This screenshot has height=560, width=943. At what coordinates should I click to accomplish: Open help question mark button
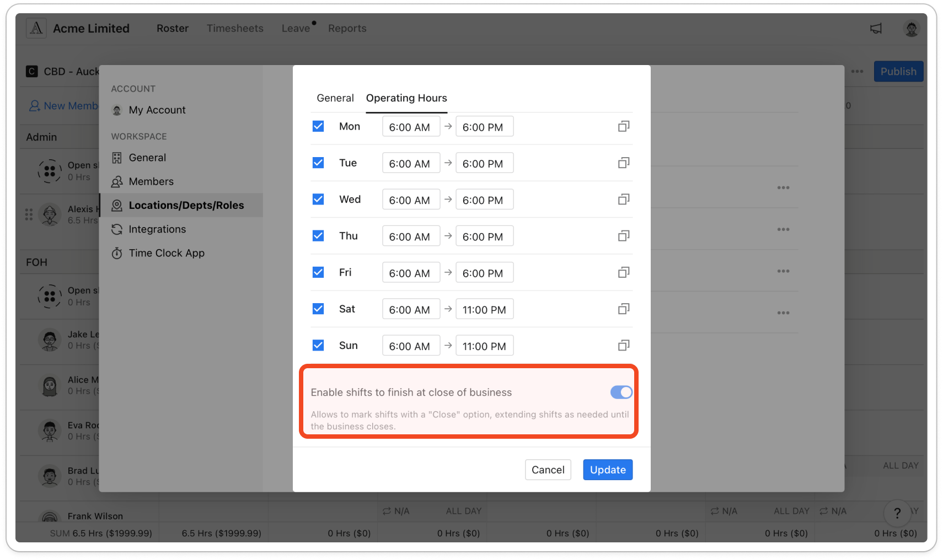pyautogui.click(x=897, y=513)
